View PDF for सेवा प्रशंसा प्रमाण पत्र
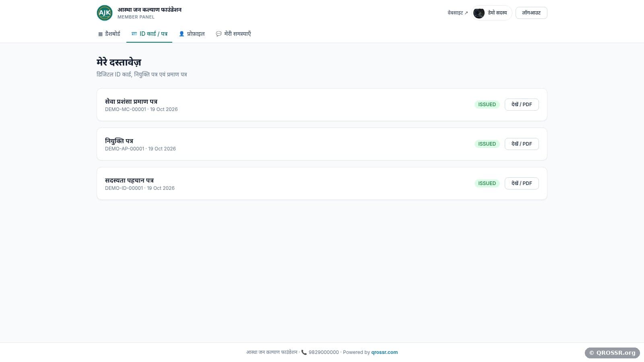Screen dimensions: 644x362 click(522, 105)
